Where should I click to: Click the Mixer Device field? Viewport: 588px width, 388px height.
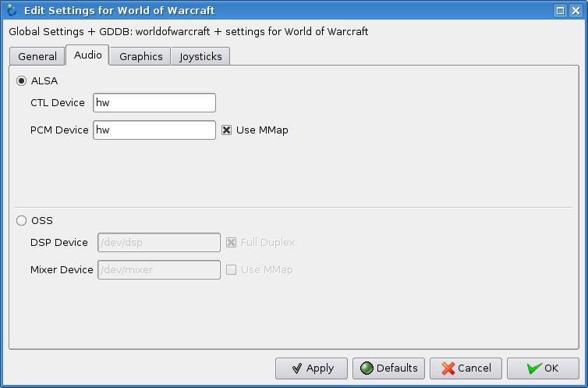coord(158,269)
